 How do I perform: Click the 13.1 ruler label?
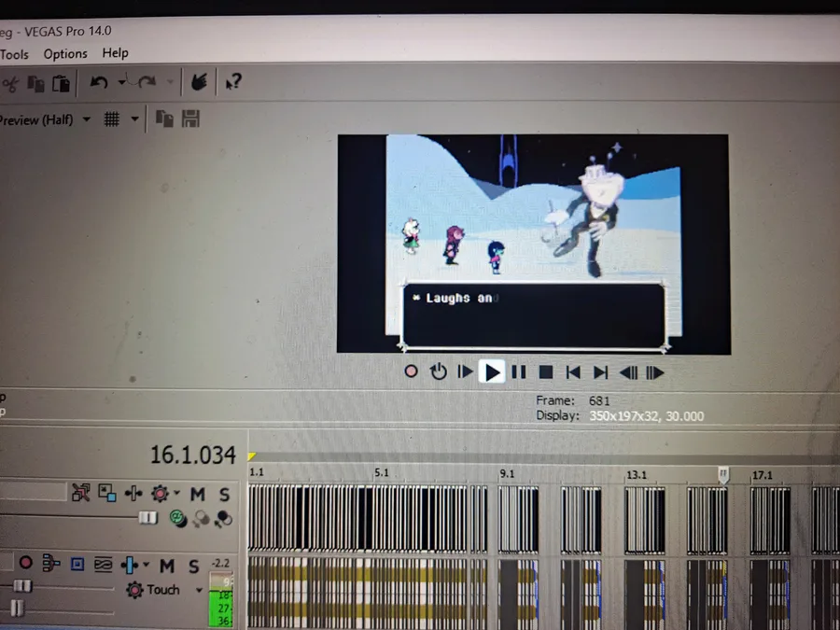pyautogui.click(x=637, y=475)
